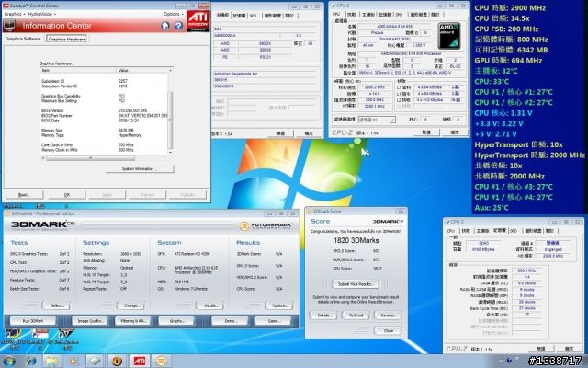Click Change under the Settings section

point(131,305)
